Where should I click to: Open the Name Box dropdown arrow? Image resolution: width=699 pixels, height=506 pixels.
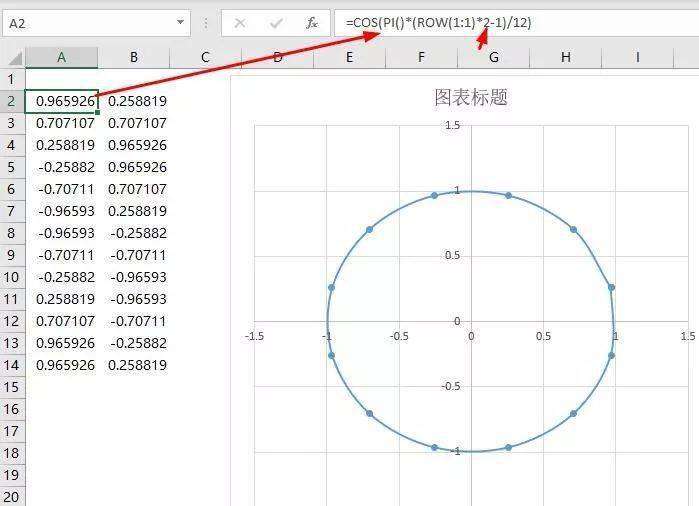[180, 22]
